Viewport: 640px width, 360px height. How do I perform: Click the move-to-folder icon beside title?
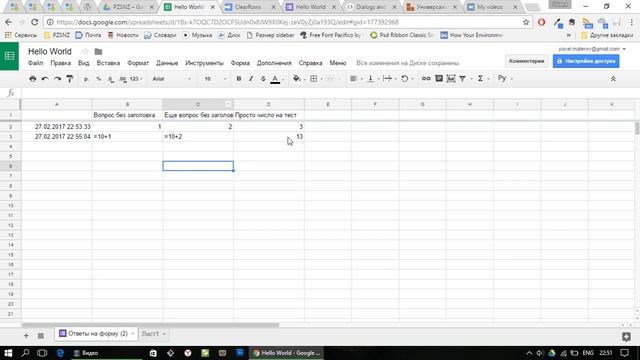pyautogui.click(x=98, y=52)
